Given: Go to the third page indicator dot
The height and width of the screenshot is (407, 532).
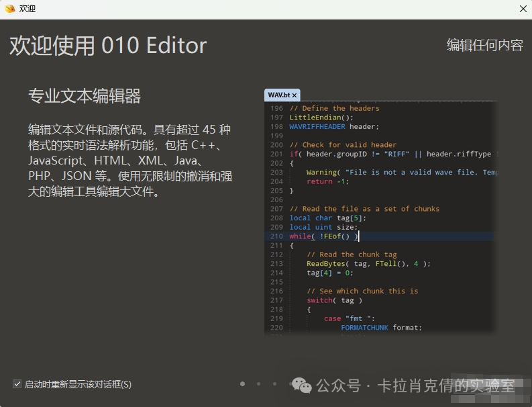Looking at the screenshot, I should point(274,384).
